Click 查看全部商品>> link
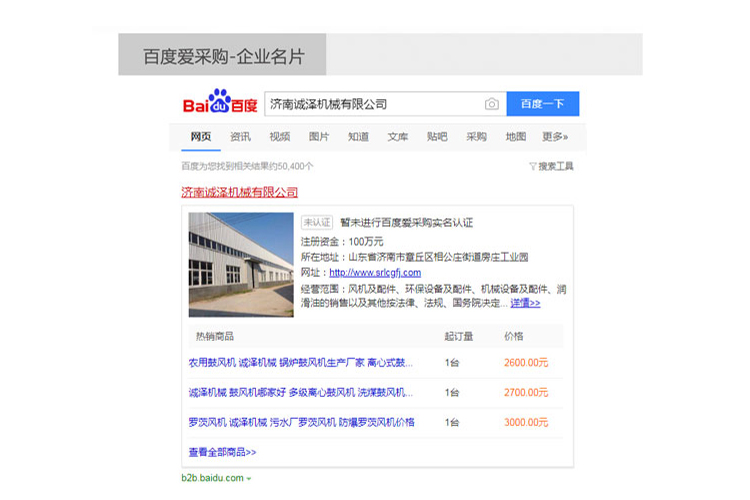Viewport: 750px width, 500px height. coord(222,452)
